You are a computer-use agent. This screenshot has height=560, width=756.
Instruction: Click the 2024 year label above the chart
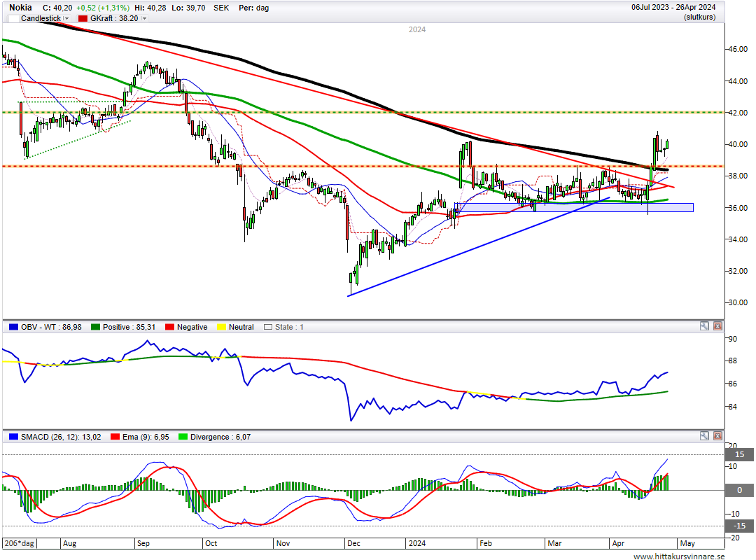click(417, 29)
